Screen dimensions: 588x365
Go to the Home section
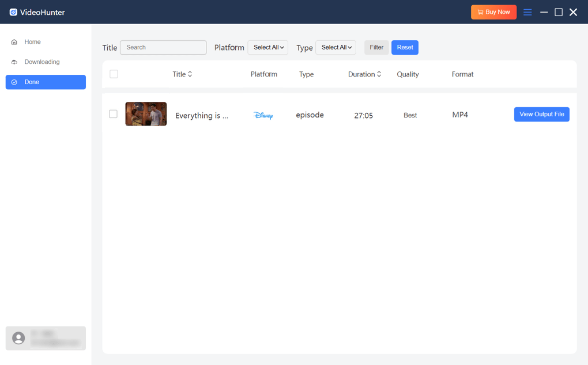click(x=46, y=42)
